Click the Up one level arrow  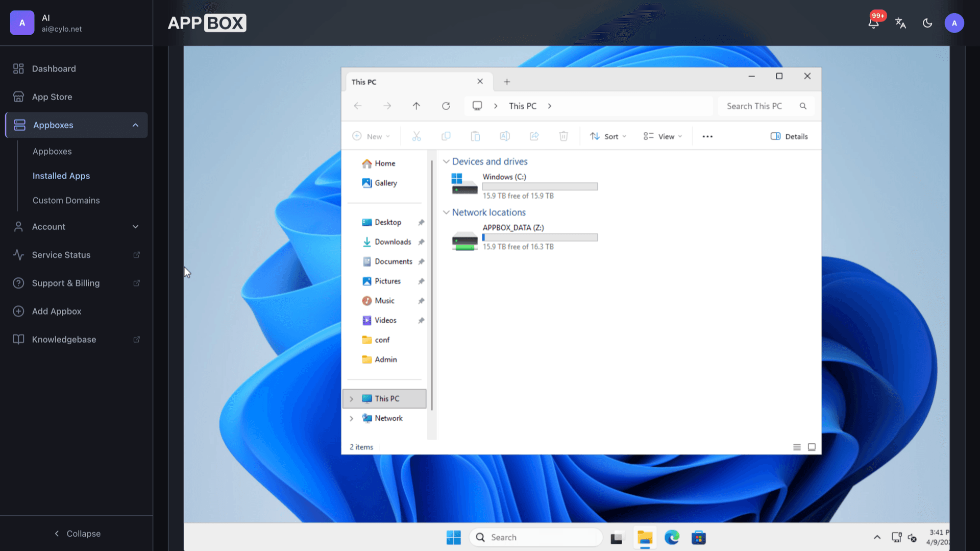[416, 106]
